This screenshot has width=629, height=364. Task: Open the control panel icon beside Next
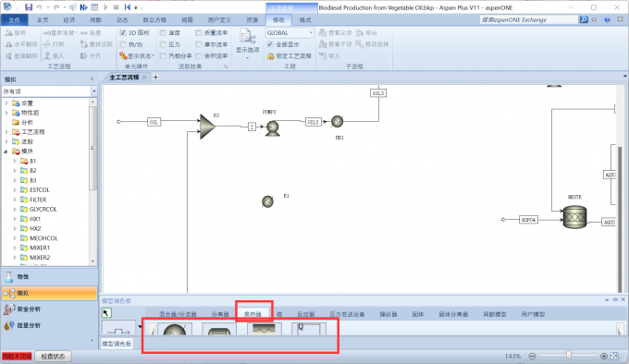(94, 7)
